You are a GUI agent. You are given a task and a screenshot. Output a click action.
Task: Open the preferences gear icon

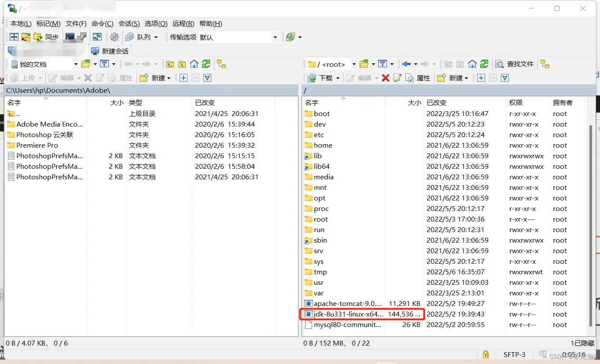pyautogui.click(x=114, y=37)
